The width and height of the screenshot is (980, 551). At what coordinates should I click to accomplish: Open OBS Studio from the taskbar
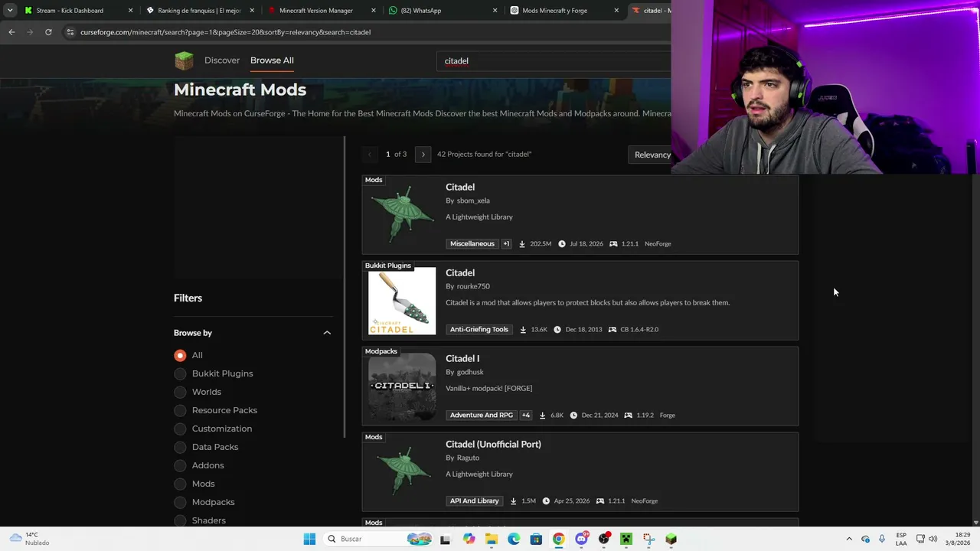click(x=604, y=539)
